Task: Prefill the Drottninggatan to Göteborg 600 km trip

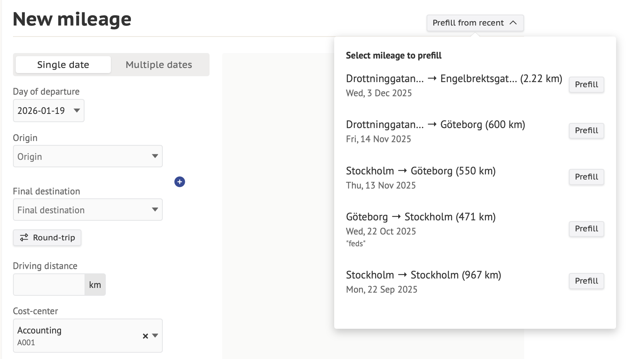Action: (x=586, y=130)
